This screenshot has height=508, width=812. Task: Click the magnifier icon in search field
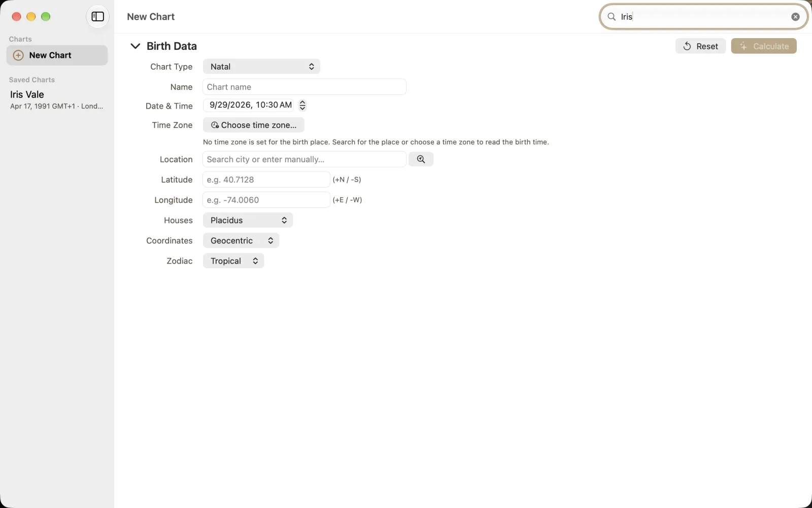click(x=612, y=17)
